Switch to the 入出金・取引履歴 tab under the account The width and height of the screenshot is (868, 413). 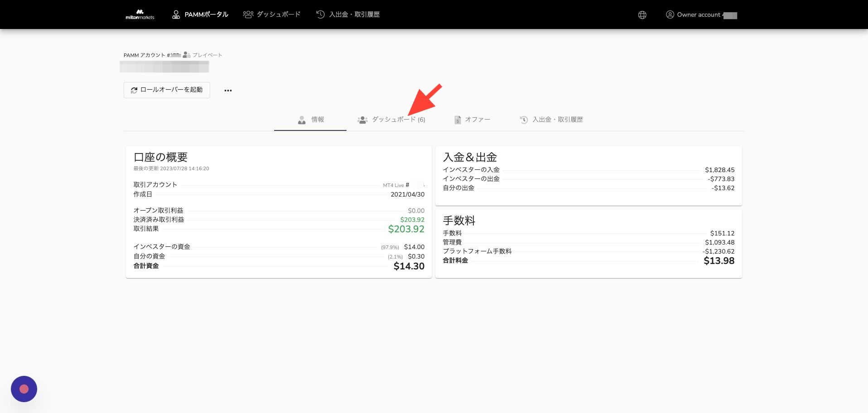(x=551, y=120)
